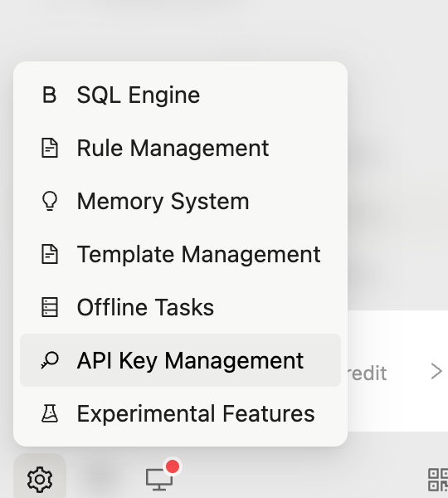Open the SQL Engine menu entry
Image resolution: width=448 pixels, height=498 pixels.
(180, 95)
